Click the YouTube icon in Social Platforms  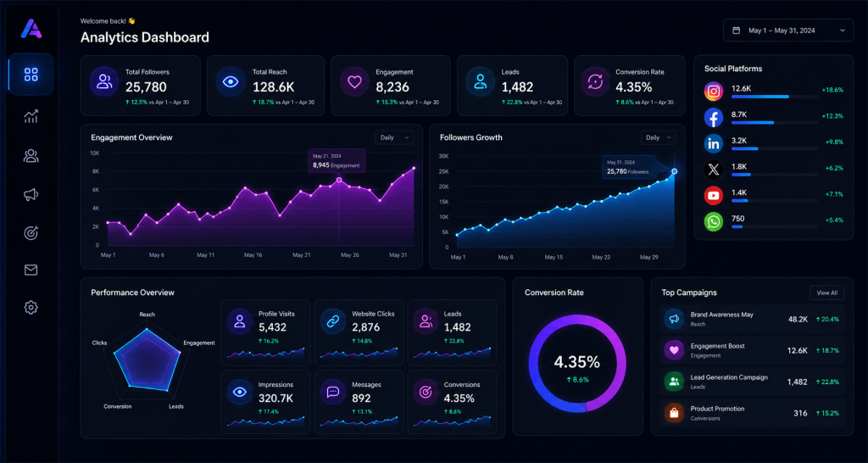pyautogui.click(x=714, y=196)
